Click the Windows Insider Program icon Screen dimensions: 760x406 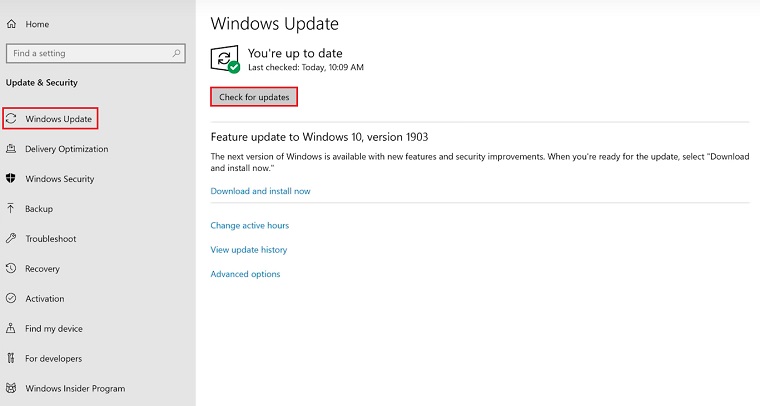click(x=11, y=389)
